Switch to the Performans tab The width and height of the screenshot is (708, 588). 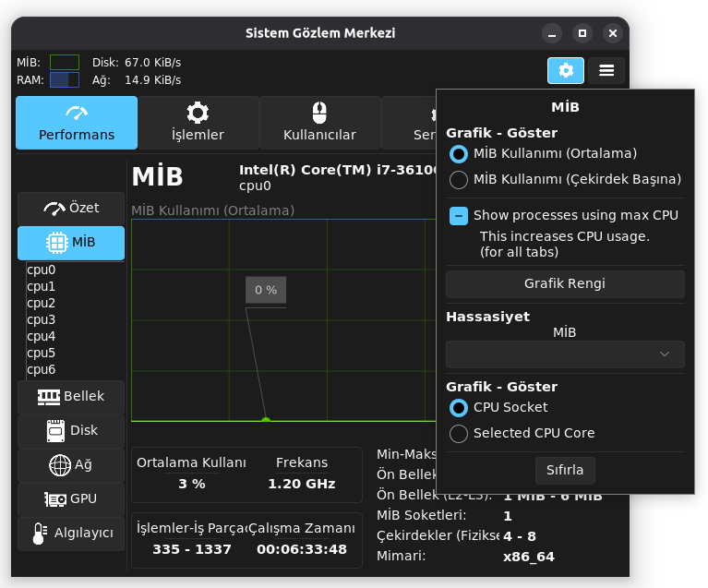coord(77,123)
